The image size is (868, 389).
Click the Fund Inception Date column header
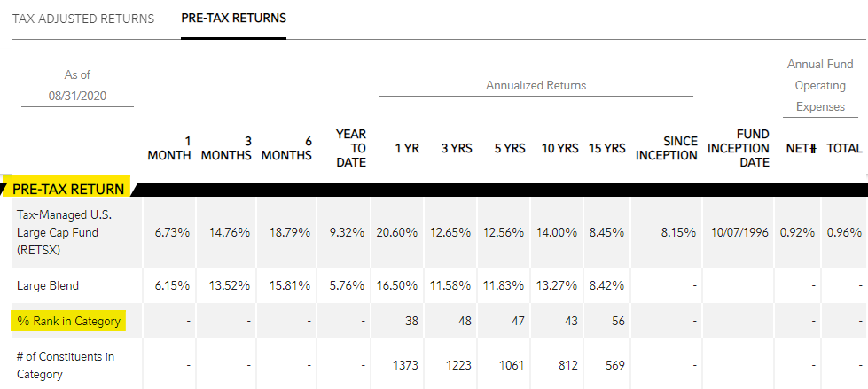pyautogui.click(x=738, y=148)
